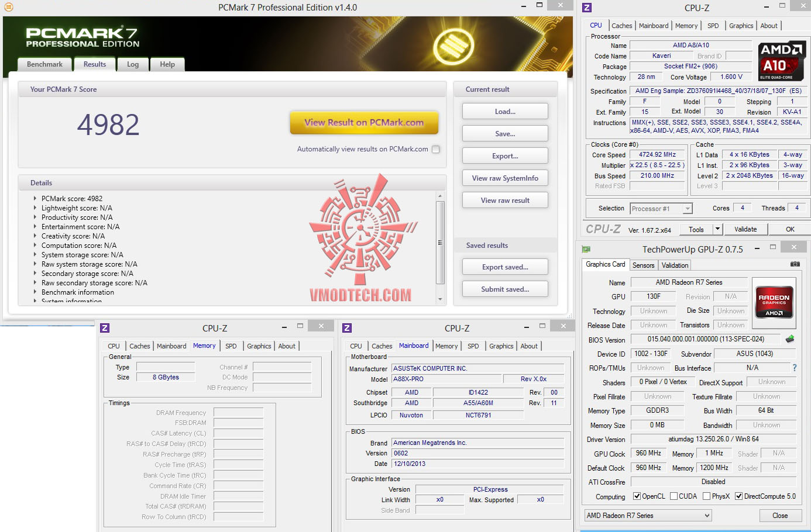This screenshot has height=532, width=811.
Task: Click the AMD A10 processor logo in CPU-Z
Action: point(782,61)
